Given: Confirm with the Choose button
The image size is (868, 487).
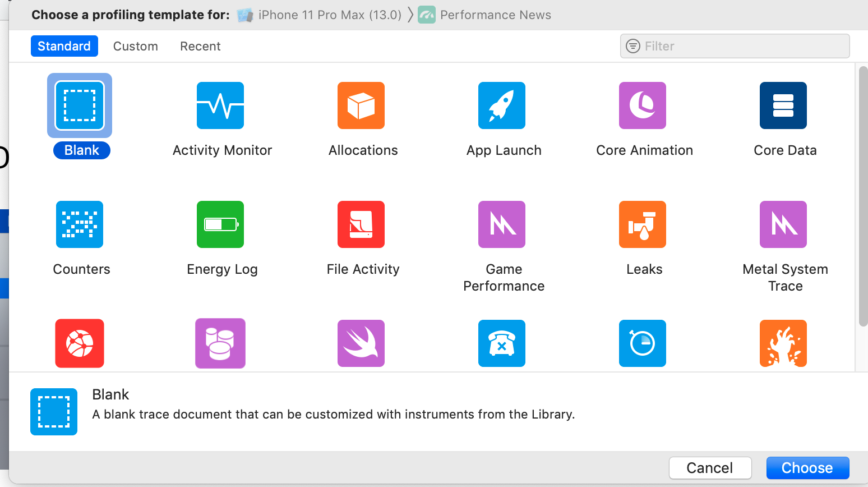Looking at the screenshot, I should 808,468.
